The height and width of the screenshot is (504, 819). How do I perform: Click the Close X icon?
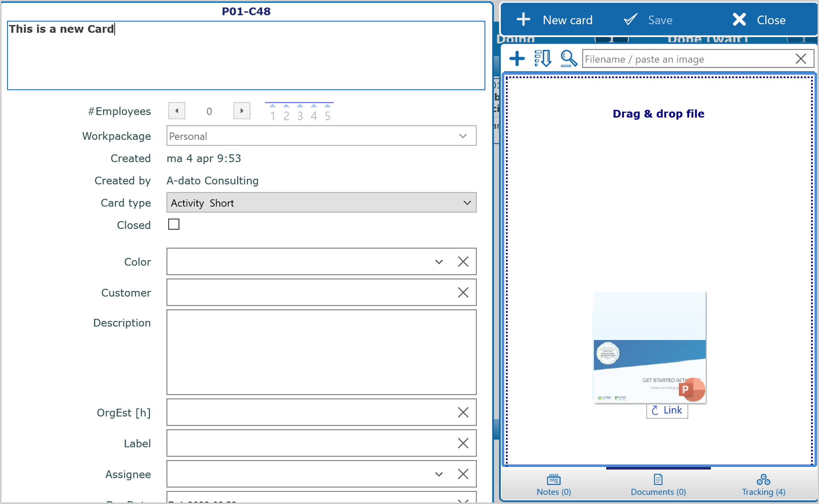(739, 19)
